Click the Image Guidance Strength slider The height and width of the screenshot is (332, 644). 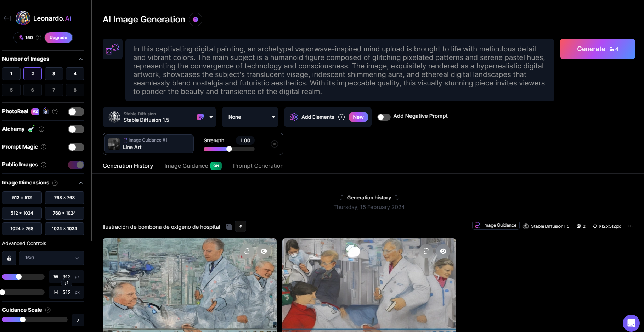pos(229,149)
